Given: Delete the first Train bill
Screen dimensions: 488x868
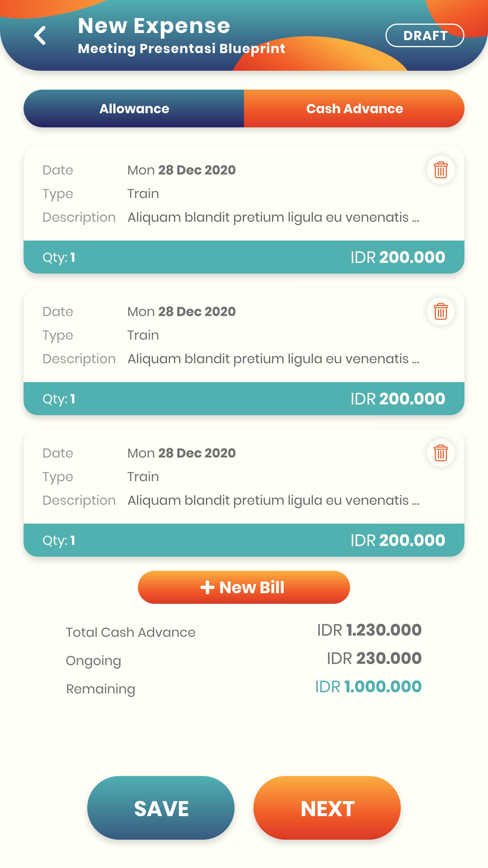Looking at the screenshot, I should [441, 170].
